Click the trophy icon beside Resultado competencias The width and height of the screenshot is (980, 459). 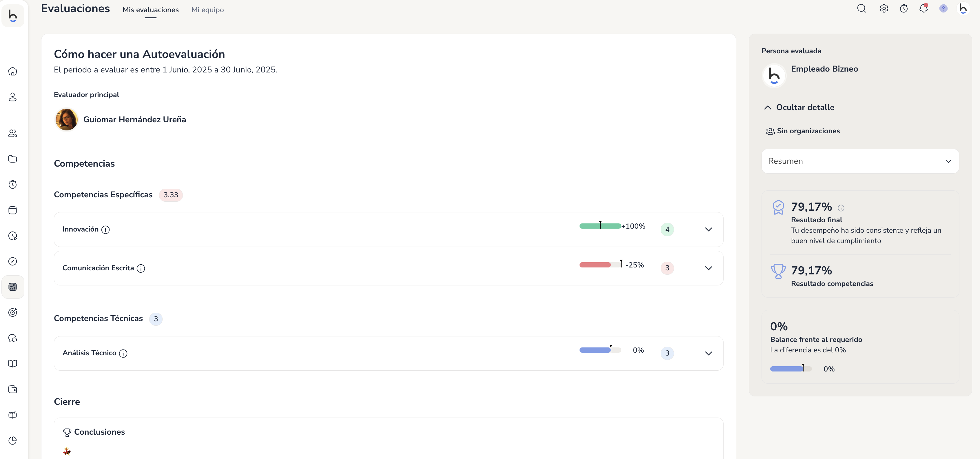click(x=778, y=271)
